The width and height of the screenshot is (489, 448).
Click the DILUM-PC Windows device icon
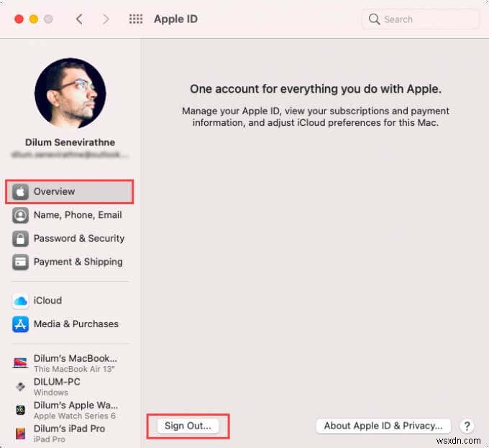click(x=20, y=387)
